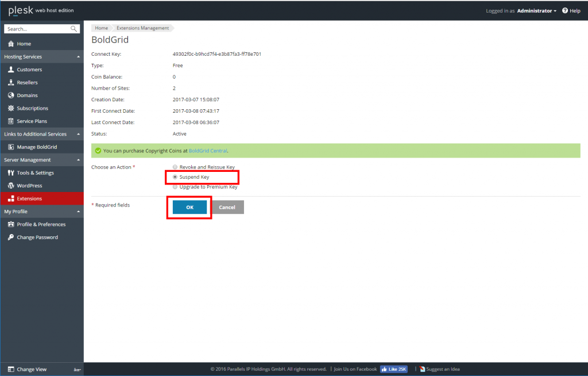The image size is (588, 376).
Task: Collapse Links to Additional Services section
Action: [78, 134]
